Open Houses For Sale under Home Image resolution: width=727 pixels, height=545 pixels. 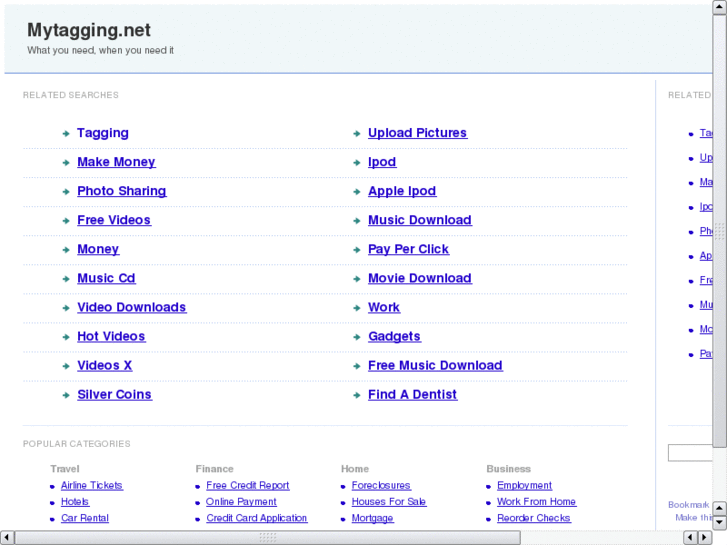point(388,502)
